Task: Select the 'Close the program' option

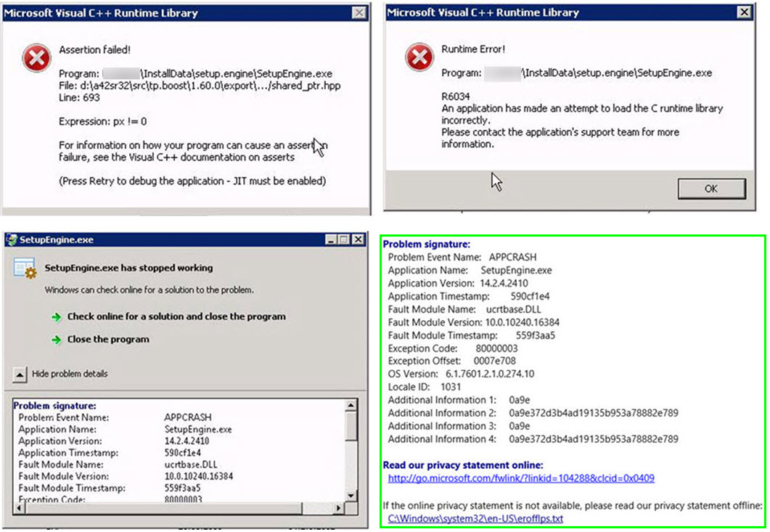Action: point(108,339)
